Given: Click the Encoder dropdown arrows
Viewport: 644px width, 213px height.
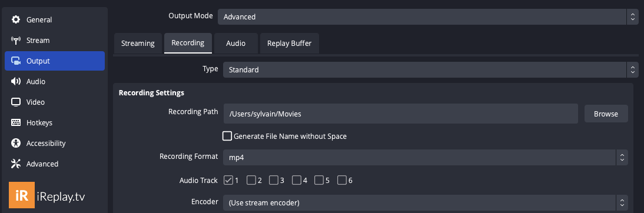Looking at the screenshot, I should coord(622,202).
